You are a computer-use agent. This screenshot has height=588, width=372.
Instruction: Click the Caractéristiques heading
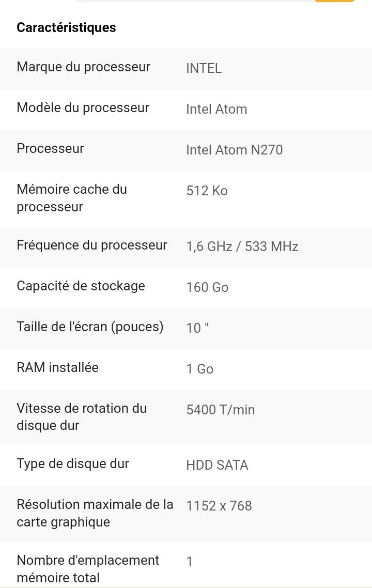coord(66,27)
